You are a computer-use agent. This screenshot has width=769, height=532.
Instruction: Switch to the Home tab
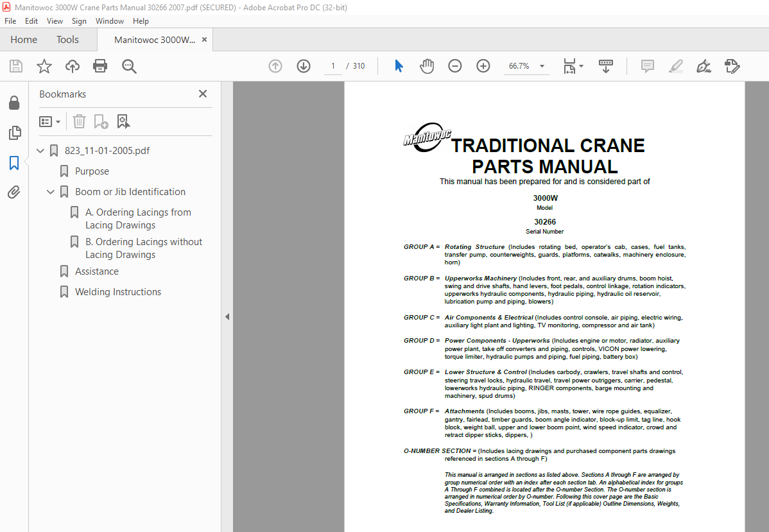[24, 40]
